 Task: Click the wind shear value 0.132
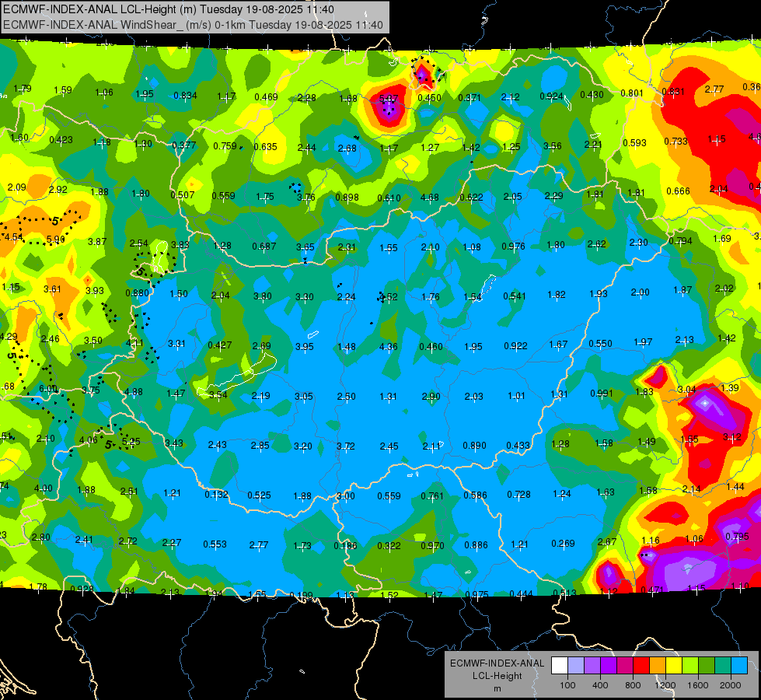point(216,494)
